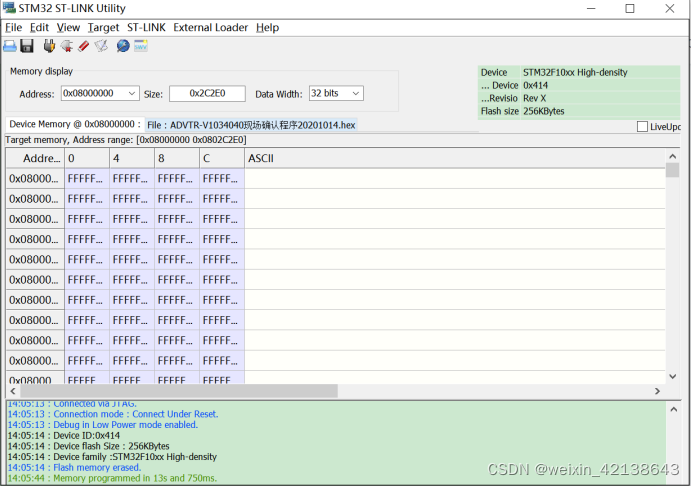The width and height of the screenshot is (694, 486).
Task: Open the File menu
Action: pyautogui.click(x=13, y=27)
